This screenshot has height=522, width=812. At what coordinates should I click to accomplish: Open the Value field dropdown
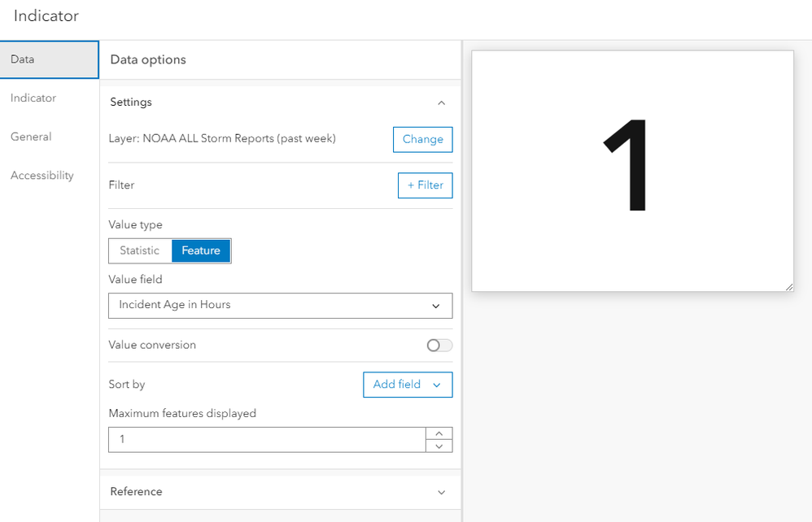click(x=280, y=306)
